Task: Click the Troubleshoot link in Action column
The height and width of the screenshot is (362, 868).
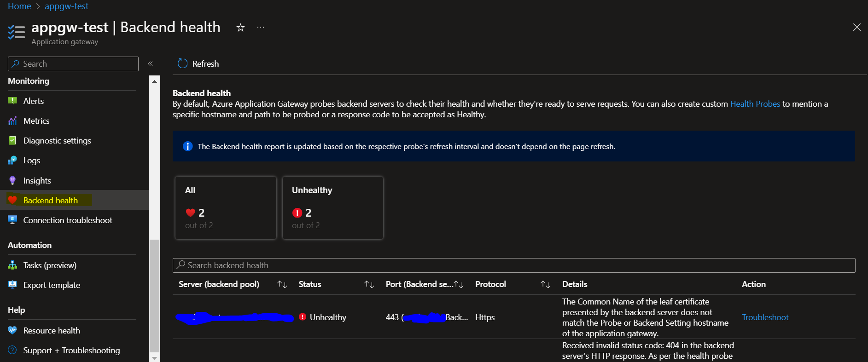Action: tap(765, 317)
